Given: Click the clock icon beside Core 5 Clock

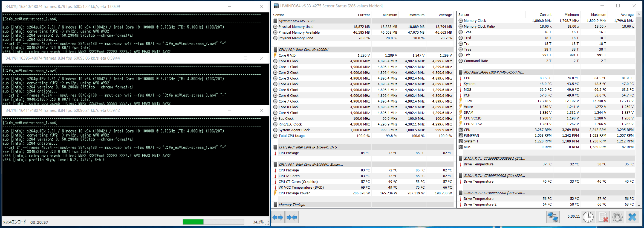Looking at the screenshot, I should pos(275,90).
